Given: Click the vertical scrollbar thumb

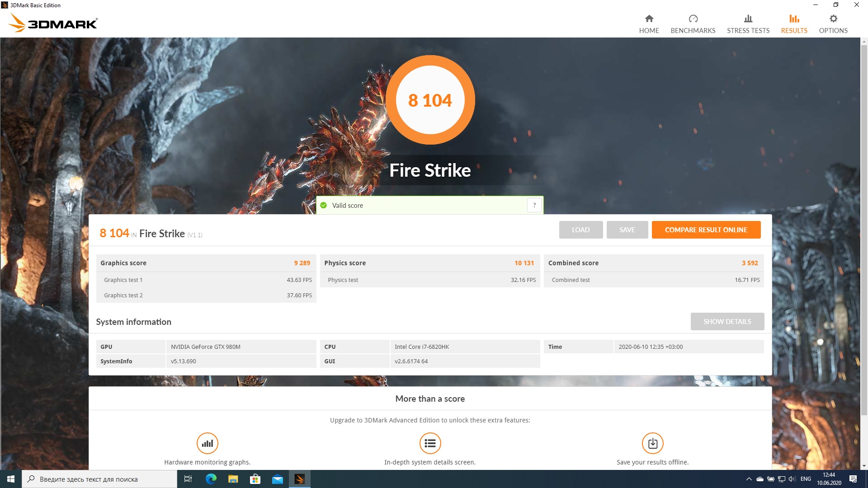Looking at the screenshot, I should pyautogui.click(x=864, y=230).
